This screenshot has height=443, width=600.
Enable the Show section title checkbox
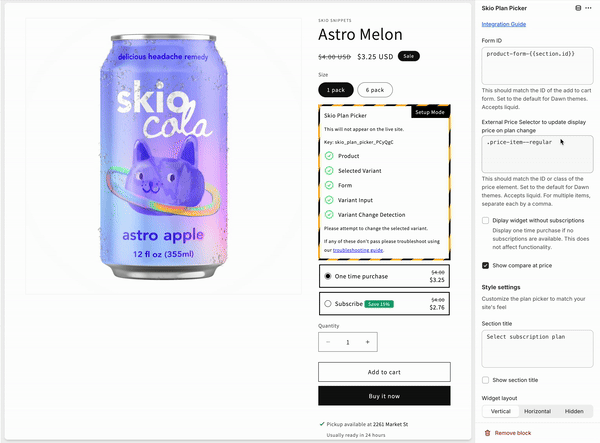485,380
